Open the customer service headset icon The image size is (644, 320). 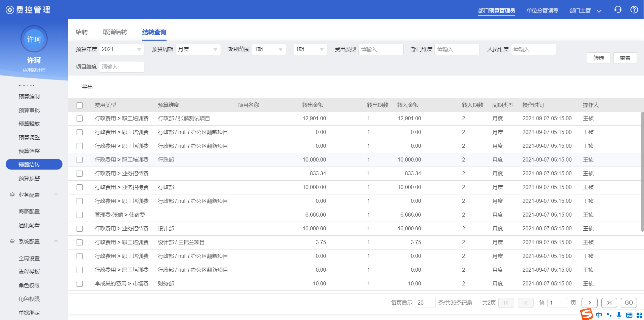pyautogui.click(x=618, y=10)
